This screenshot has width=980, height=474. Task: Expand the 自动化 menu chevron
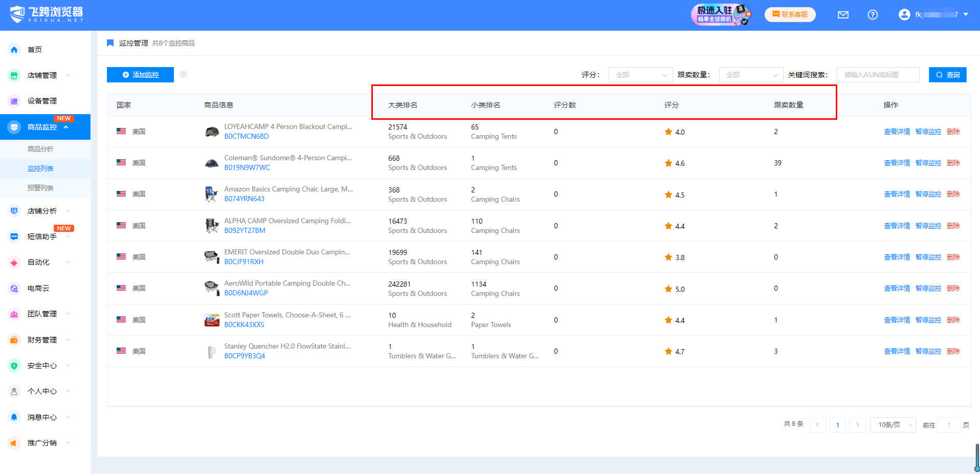tap(68, 262)
